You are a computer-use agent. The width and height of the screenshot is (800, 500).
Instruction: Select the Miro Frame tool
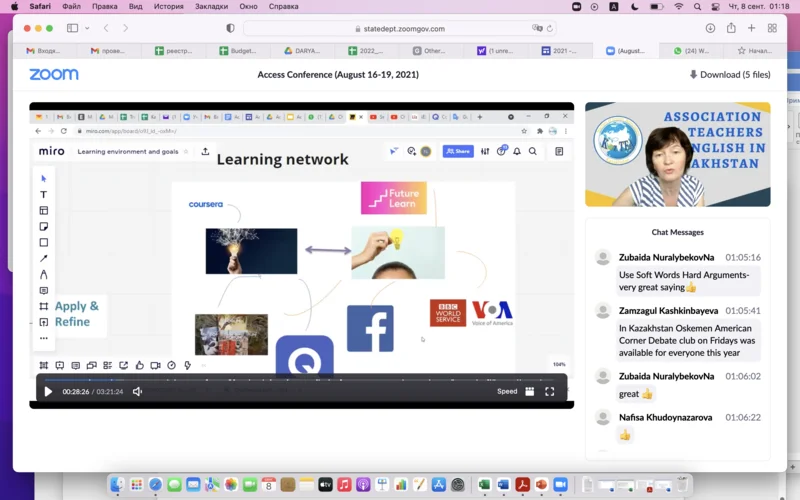click(x=44, y=306)
